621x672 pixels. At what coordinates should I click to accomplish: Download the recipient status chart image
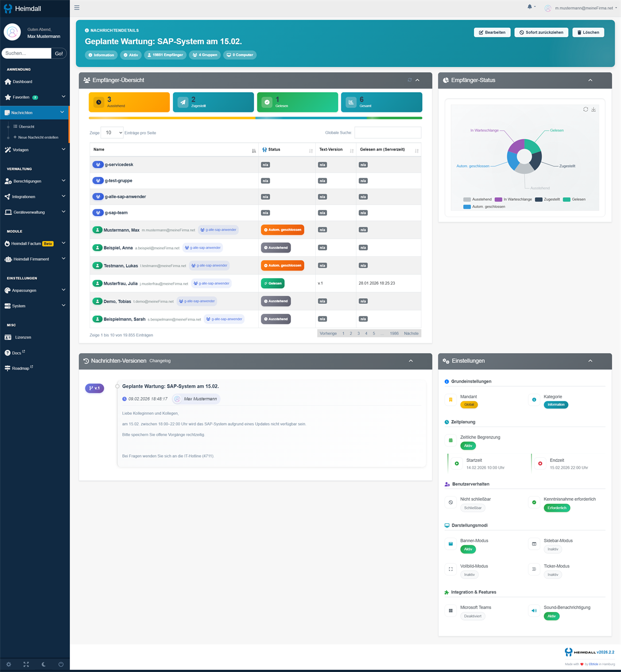[594, 109]
